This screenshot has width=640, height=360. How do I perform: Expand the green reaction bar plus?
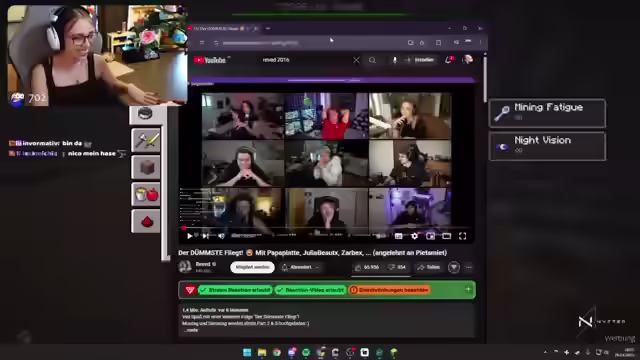pos(468,289)
